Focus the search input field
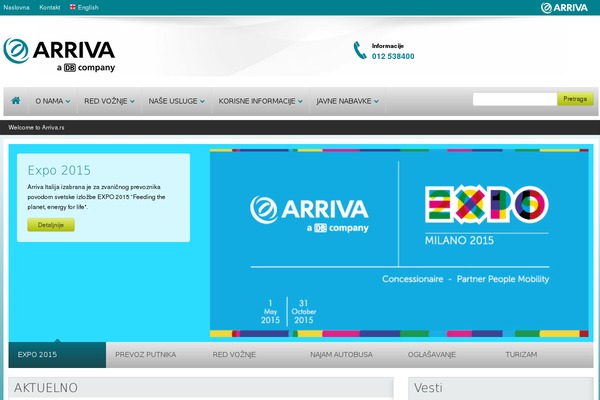The image size is (600, 400). pos(515,99)
